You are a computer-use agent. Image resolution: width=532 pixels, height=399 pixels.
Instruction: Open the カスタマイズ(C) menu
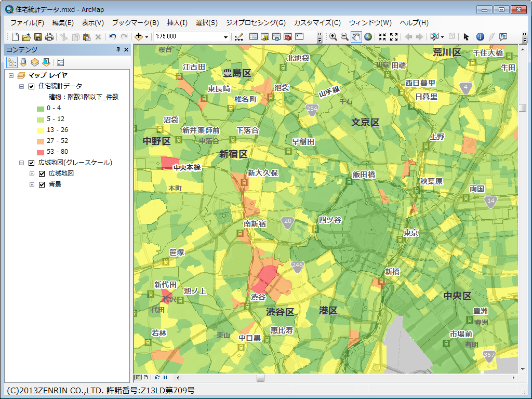point(317,23)
